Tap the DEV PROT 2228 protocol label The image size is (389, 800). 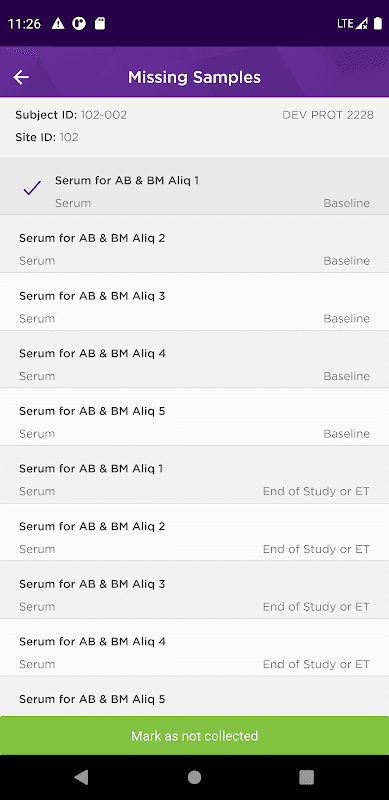click(x=328, y=115)
